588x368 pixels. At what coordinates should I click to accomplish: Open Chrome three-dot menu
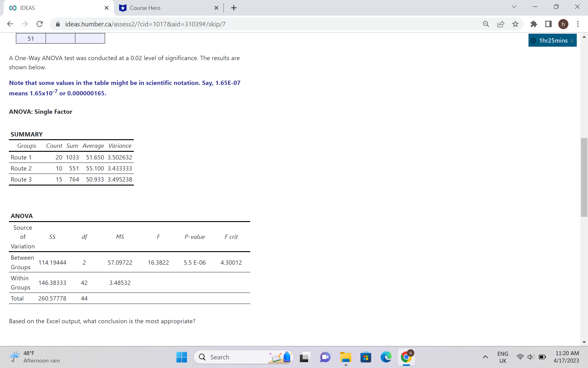[578, 24]
